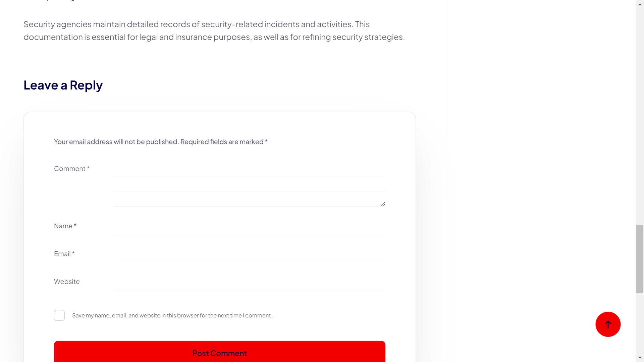Click the red scroll-to-top arrow button

608,324
